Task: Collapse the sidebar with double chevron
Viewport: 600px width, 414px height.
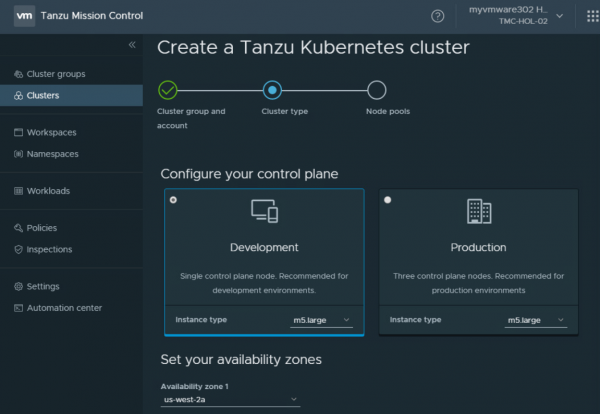Action: tap(132, 45)
